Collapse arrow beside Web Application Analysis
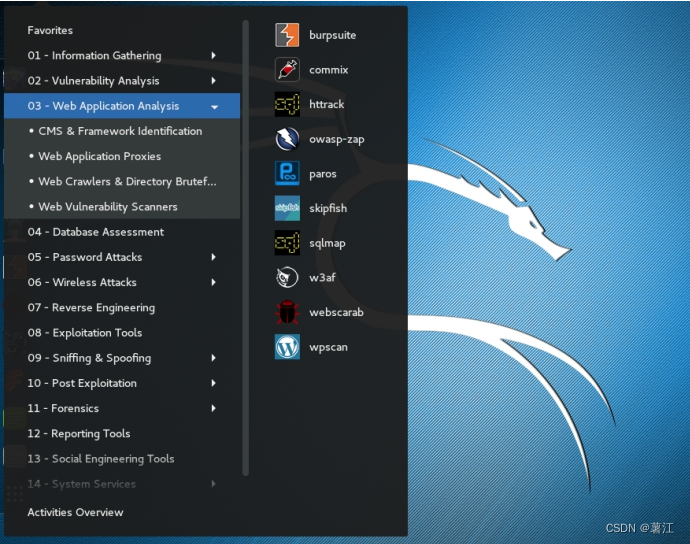This screenshot has width=690, height=544. coord(214,107)
